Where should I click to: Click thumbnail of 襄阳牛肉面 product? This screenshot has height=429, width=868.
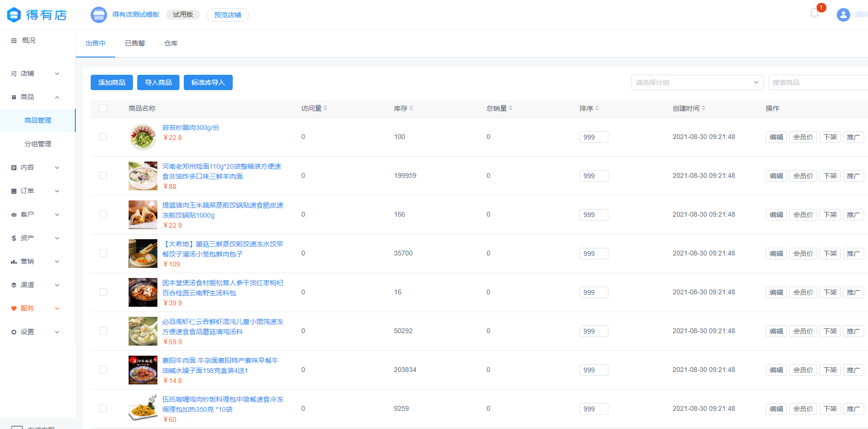click(x=143, y=370)
